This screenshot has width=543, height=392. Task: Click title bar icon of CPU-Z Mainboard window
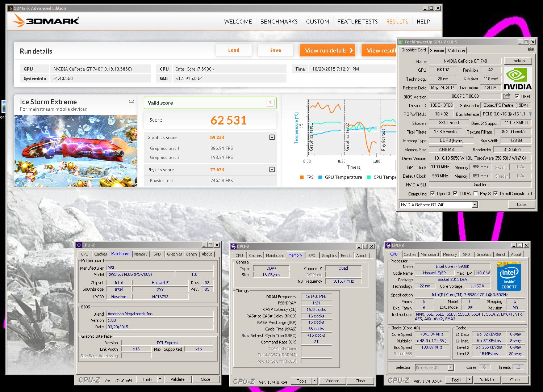(x=79, y=245)
